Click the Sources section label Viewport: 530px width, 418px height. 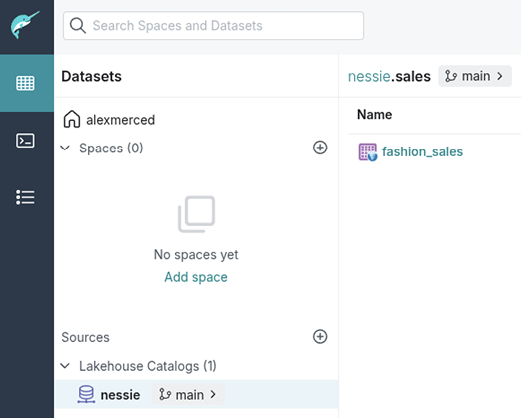point(86,337)
